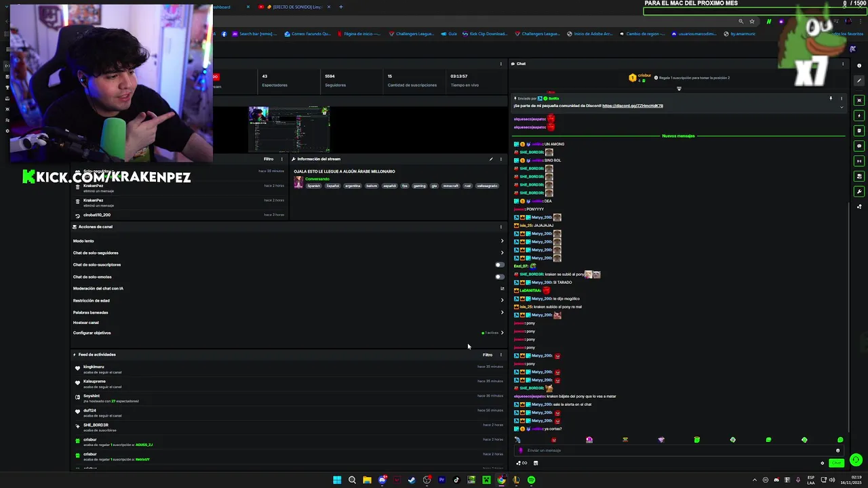Open the channel points icon below chat
Image resolution: width=868 pixels, height=488 pixels.
point(521,464)
